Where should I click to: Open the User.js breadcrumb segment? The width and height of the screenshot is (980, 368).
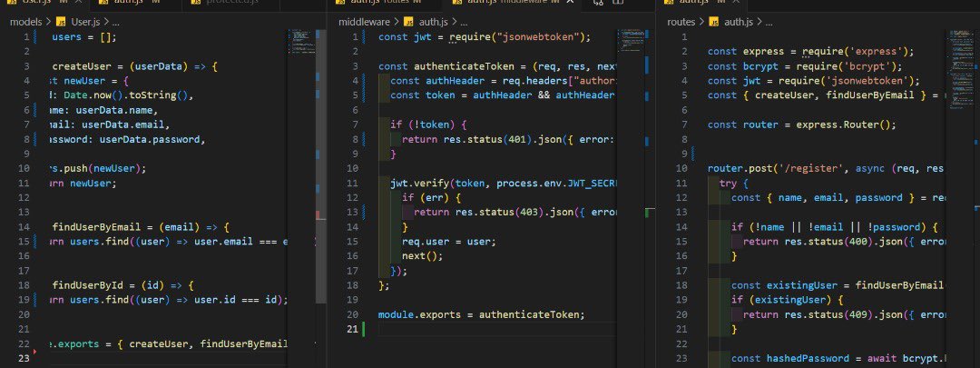(85, 22)
